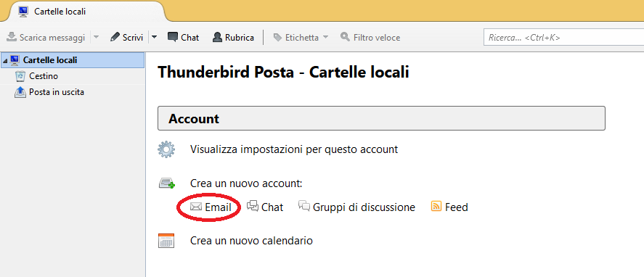Click Scrivi to compose a message
This screenshot has width=644, height=277.
[127, 38]
